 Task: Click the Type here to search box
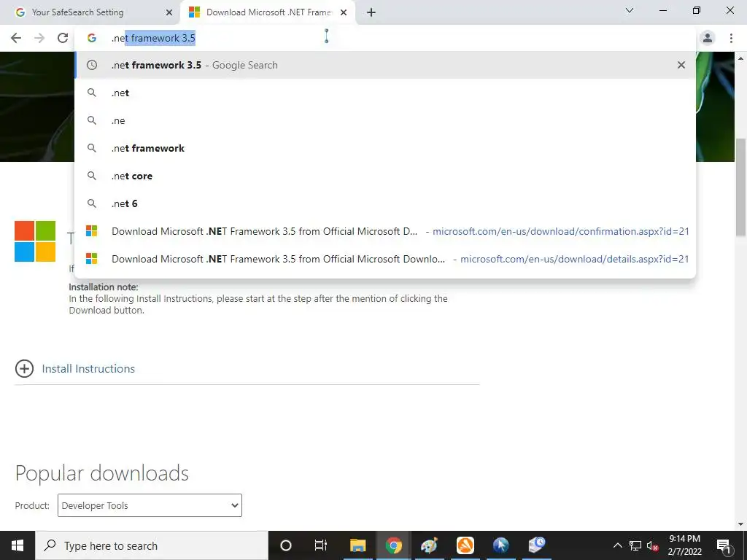point(152,545)
